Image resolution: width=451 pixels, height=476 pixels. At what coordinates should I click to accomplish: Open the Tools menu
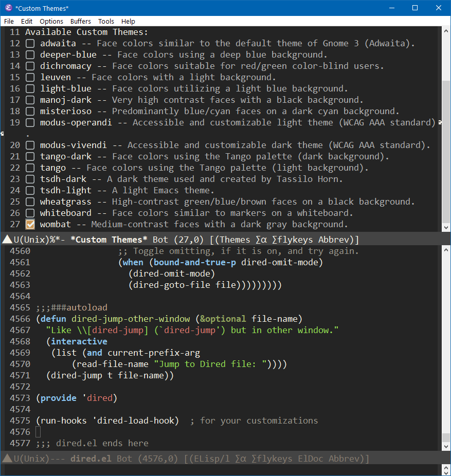[x=106, y=21]
